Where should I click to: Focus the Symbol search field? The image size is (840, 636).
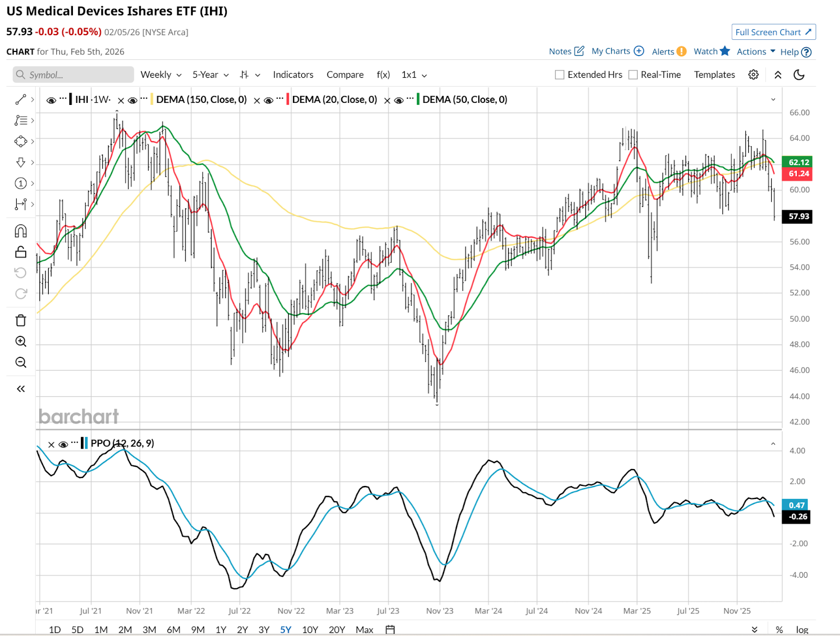(x=73, y=75)
